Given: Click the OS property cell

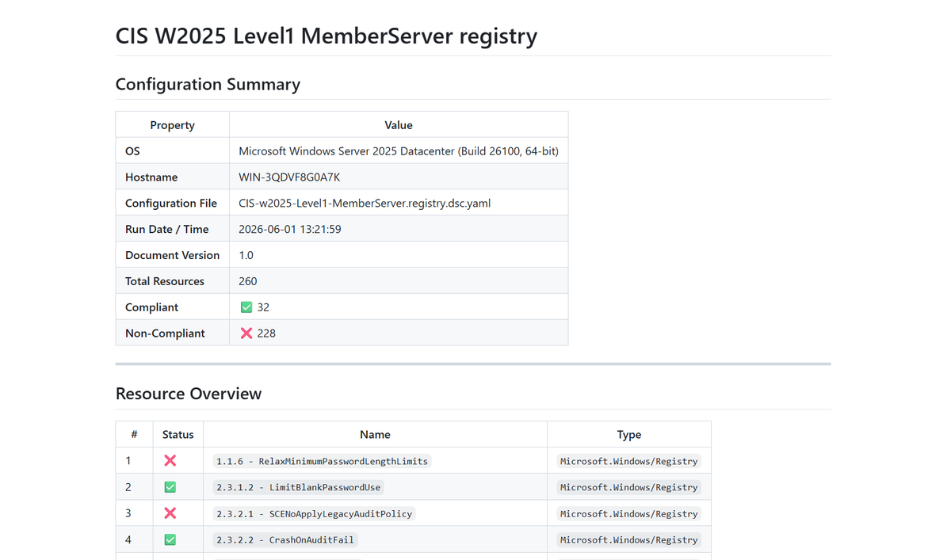Looking at the screenshot, I should pyautogui.click(x=173, y=150).
